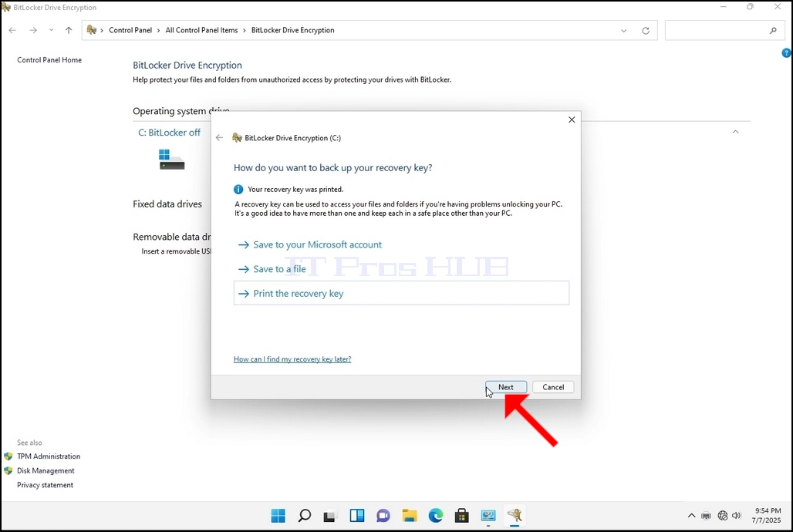Open the recent locations dropdown arrow
The image size is (793, 532).
click(x=51, y=30)
